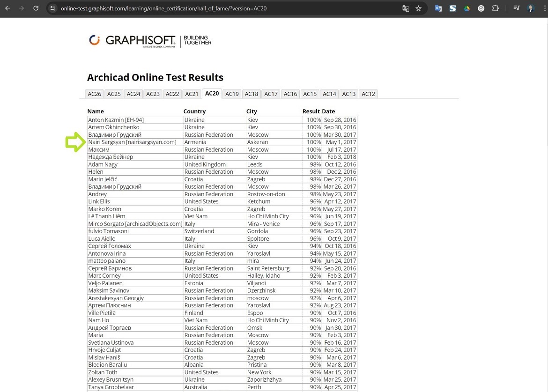Select the name Veljo Palanen
The width and height of the screenshot is (548, 392).
(105, 283)
